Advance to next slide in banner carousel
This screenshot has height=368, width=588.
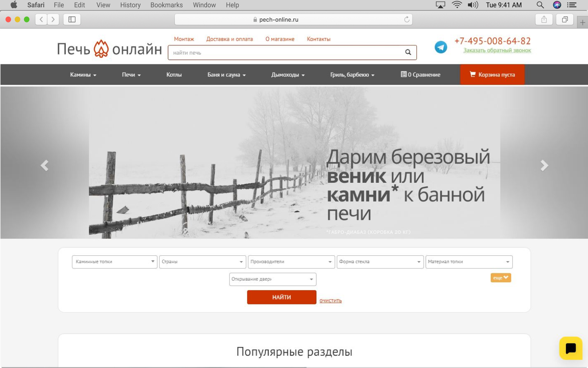coord(544,165)
